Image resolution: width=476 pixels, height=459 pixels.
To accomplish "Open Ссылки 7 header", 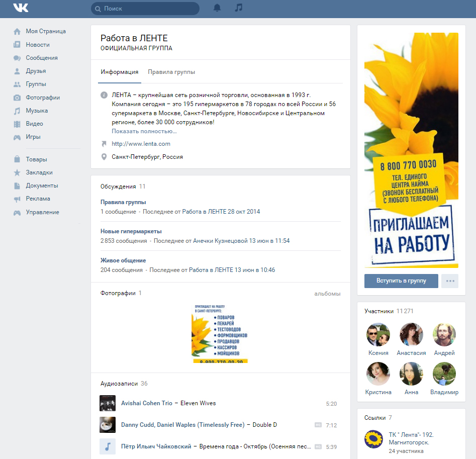I will [378, 418].
